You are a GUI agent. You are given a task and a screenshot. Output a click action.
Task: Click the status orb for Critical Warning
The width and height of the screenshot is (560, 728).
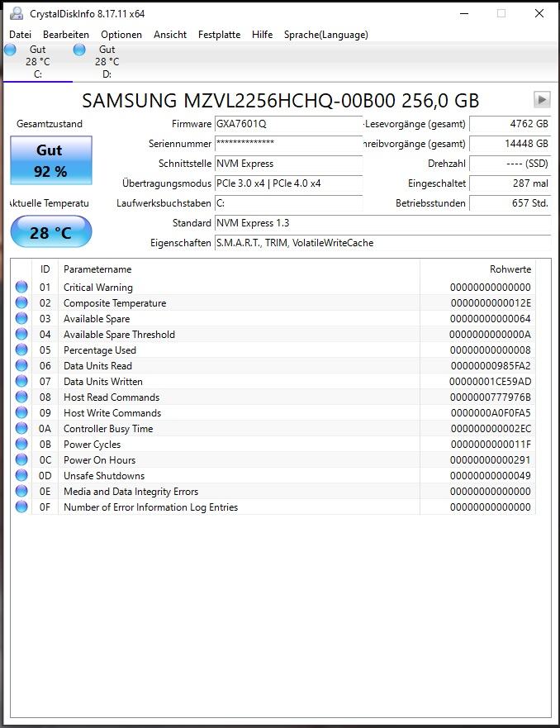click(x=21, y=287)
